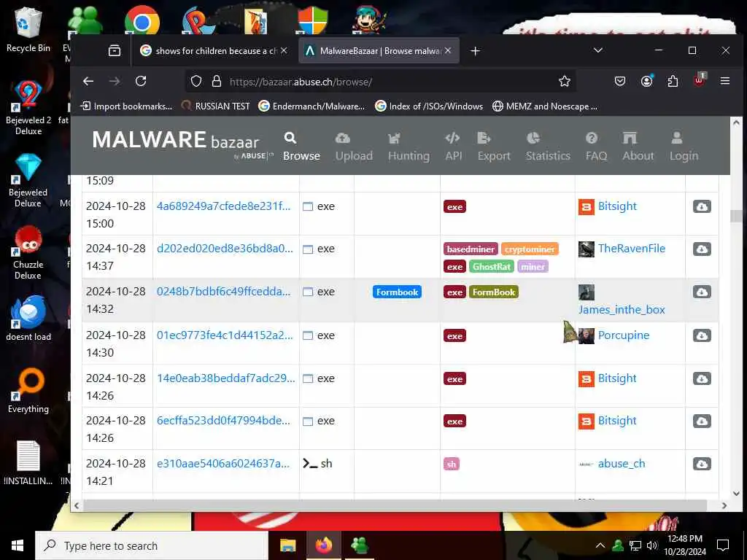Open the Firefox View icon left of the tabs

click(115, 50)
